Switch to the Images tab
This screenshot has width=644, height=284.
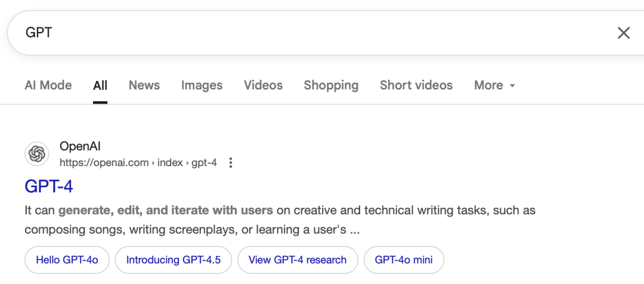(x=202, y=85)
